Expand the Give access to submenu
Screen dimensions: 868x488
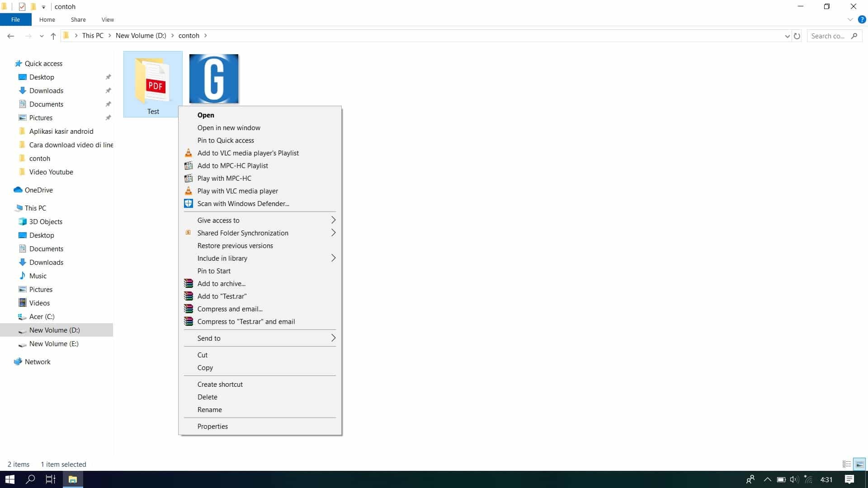[x=333, y=220]
